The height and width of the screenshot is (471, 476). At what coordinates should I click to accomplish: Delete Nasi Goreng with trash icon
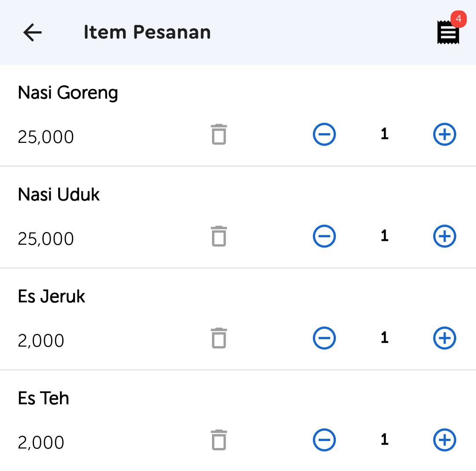(x=219, y=134)
